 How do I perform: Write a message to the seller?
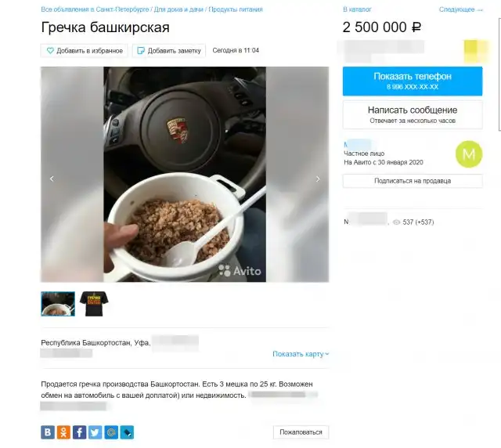pyautogui.click(x=413, y=115)
